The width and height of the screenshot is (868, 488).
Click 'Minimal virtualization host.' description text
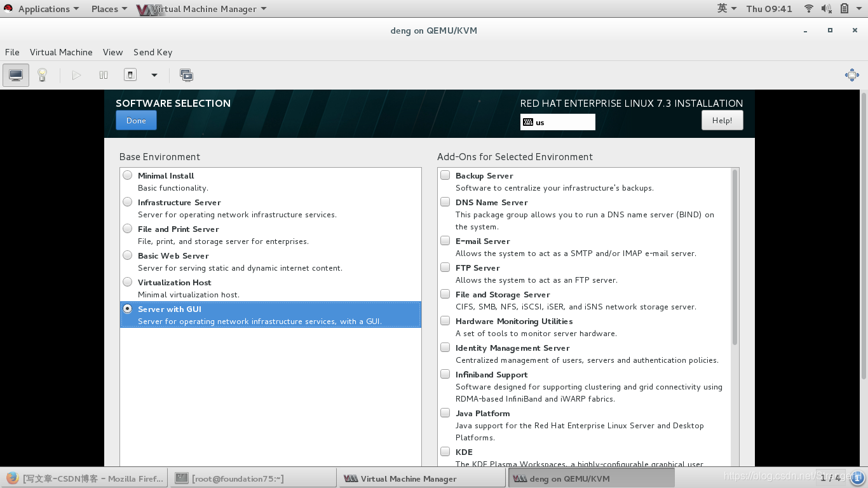[x=189, y=295]
